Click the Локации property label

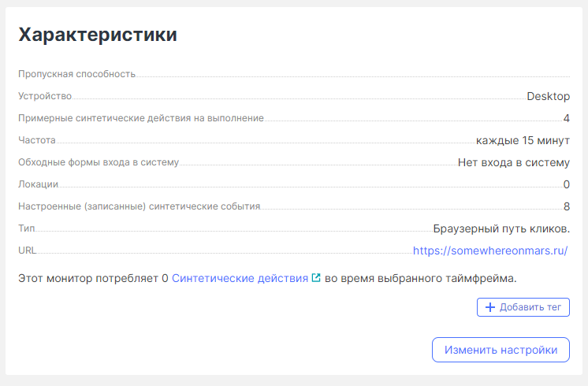(x=38, y=184)
